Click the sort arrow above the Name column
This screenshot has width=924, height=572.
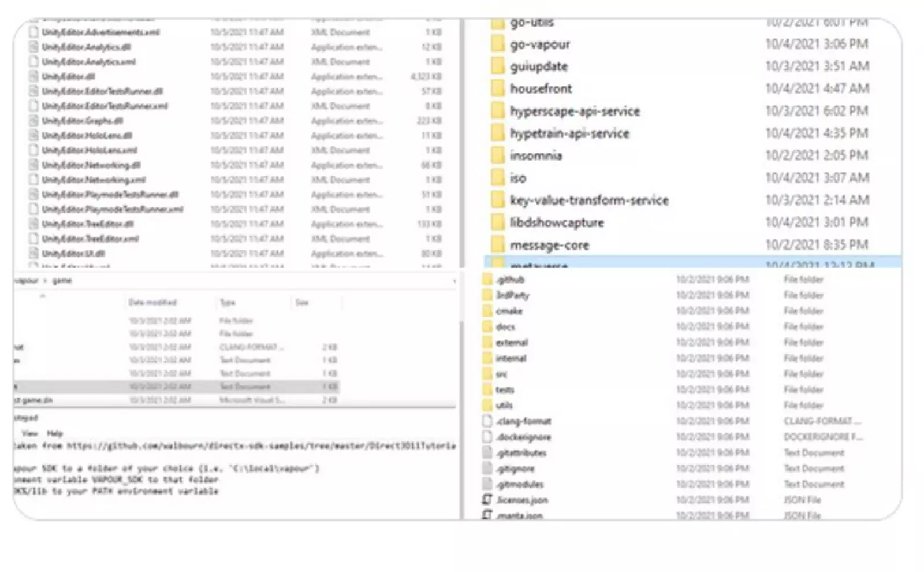[x=42, y=296]
